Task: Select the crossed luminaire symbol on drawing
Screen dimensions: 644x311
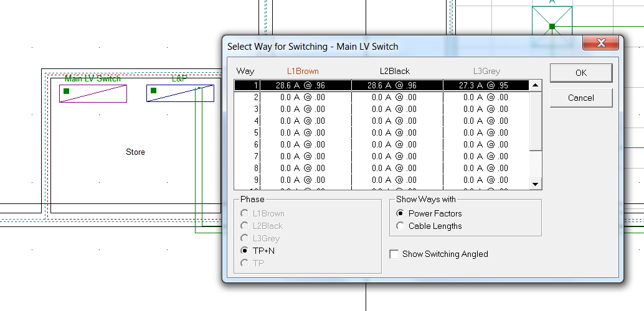Action: (552, 26)
